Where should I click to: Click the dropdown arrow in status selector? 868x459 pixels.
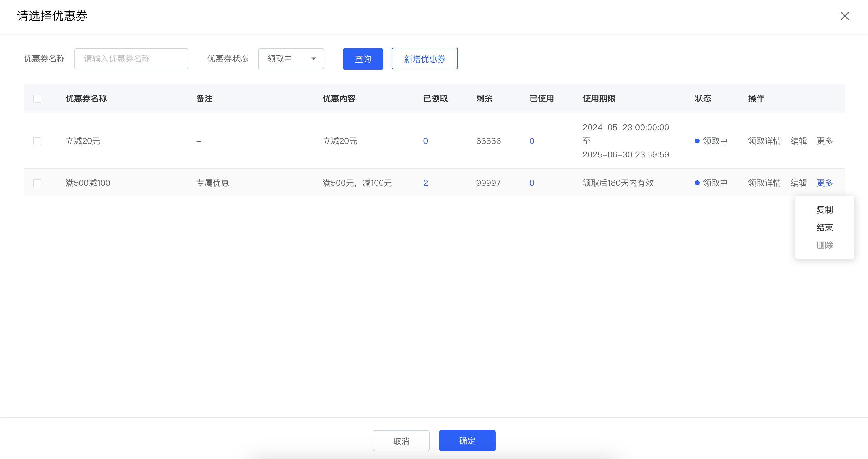[314, 58]
